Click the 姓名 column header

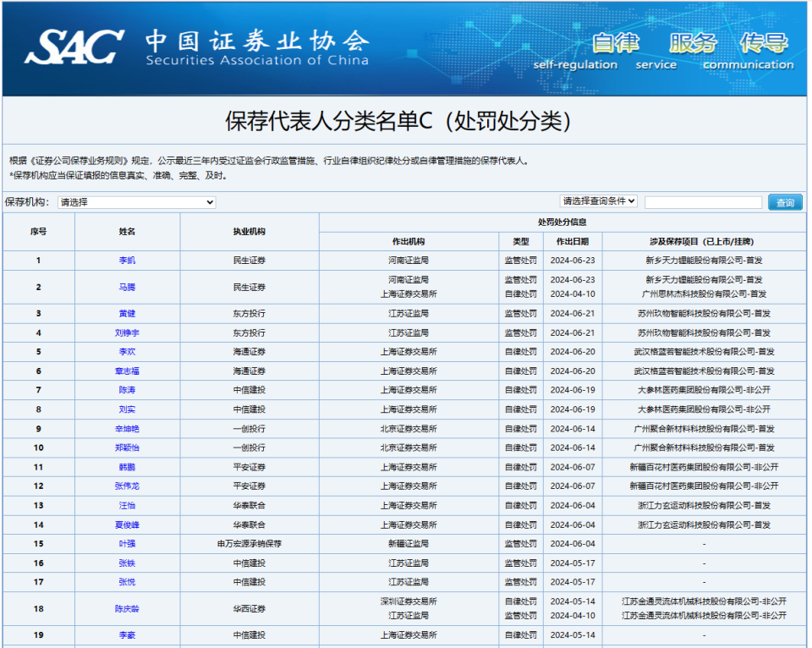[127, 232]
